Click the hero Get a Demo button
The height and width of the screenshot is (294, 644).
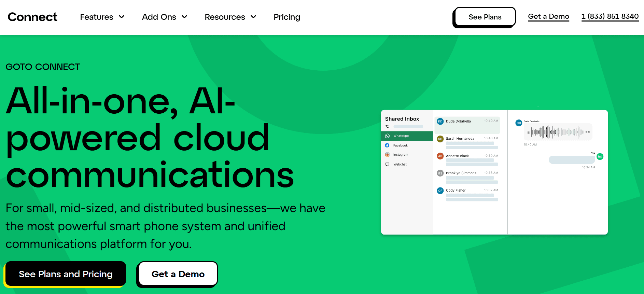coord(178,274)
